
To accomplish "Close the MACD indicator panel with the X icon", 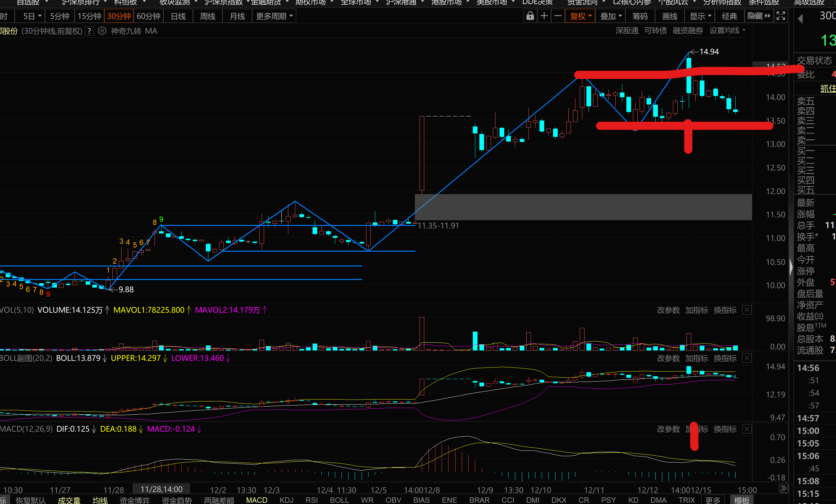I will pos(747,429).
